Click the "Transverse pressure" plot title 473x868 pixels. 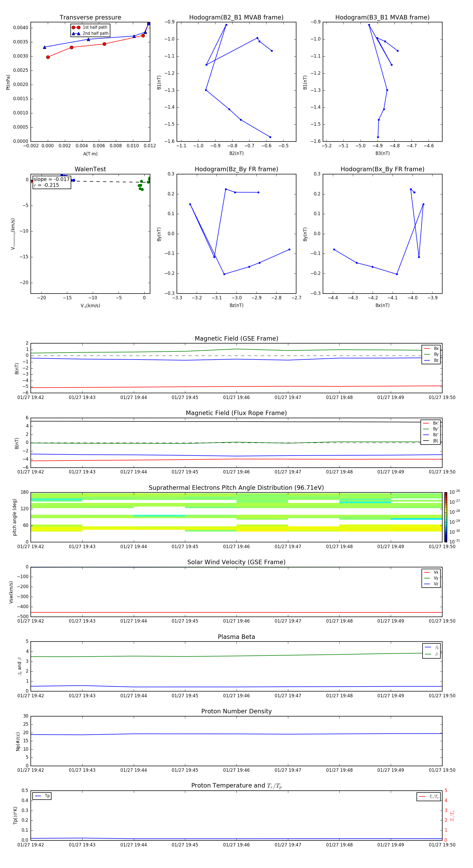(90, 18)
